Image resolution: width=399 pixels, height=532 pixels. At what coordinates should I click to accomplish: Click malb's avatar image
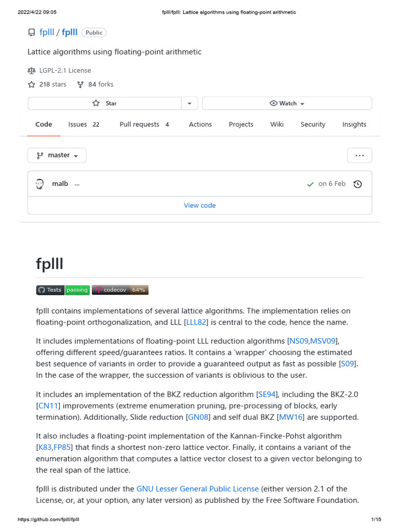pos(39,184)
